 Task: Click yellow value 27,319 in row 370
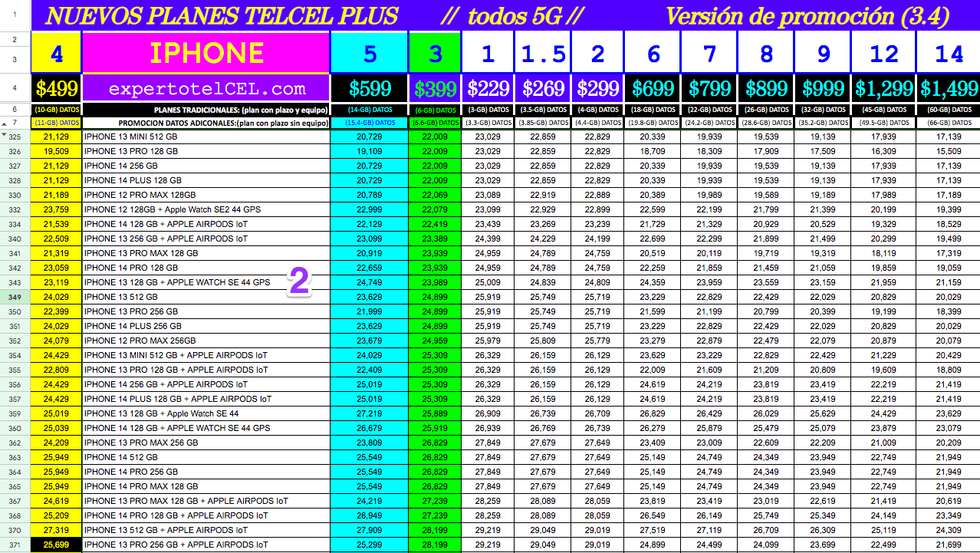coord(56,530)
